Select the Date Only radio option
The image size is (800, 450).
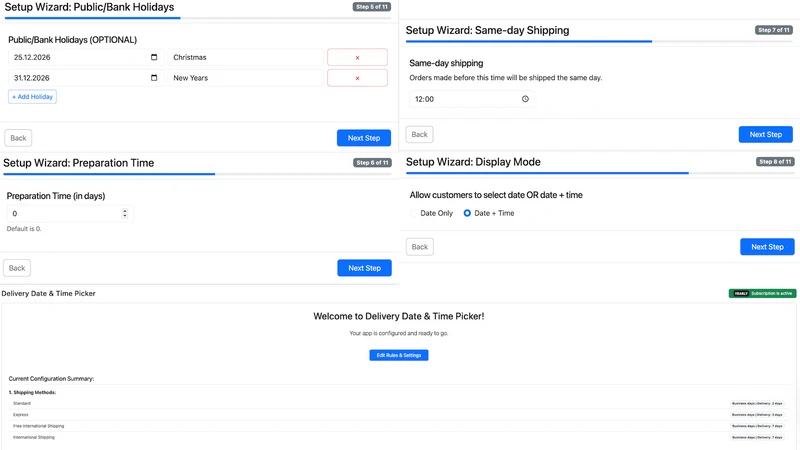point(414,213)
